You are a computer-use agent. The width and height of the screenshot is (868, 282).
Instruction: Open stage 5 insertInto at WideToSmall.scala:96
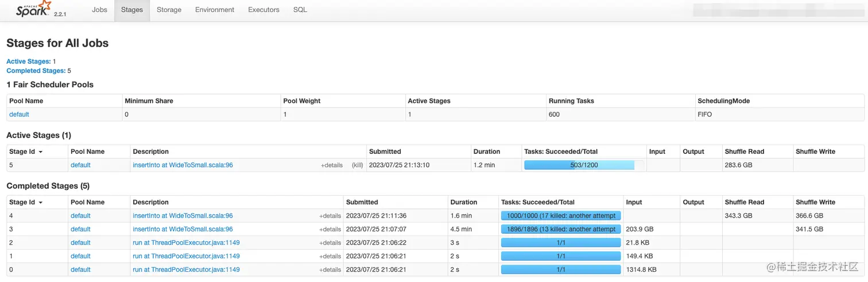pyautogui.click(x=183, y=165)
